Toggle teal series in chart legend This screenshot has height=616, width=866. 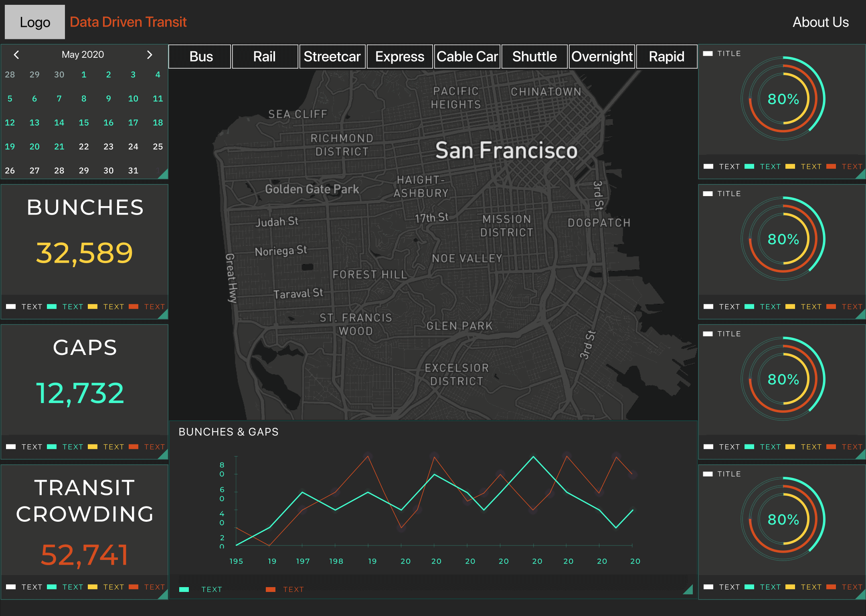coord(184,589)
